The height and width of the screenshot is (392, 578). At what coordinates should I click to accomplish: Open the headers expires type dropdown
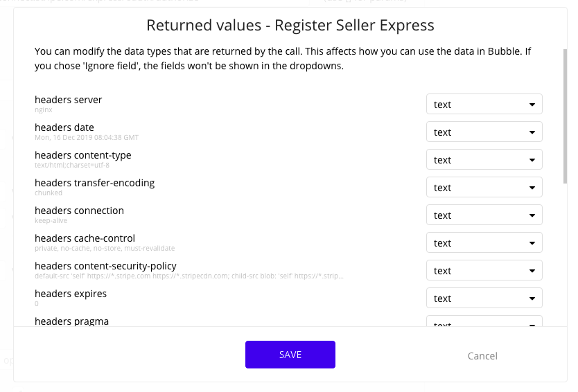pos(484,299)
